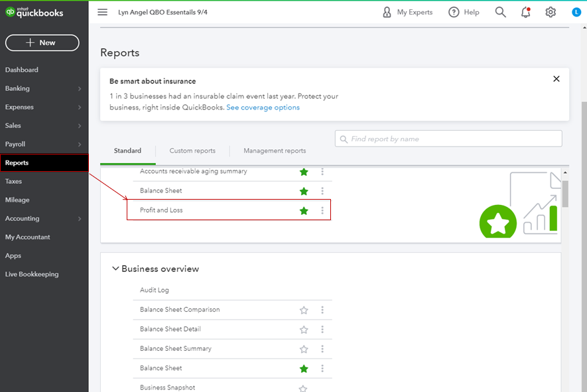Collapse the Business overview section
The image size is (587, 392).
[115, 269]
